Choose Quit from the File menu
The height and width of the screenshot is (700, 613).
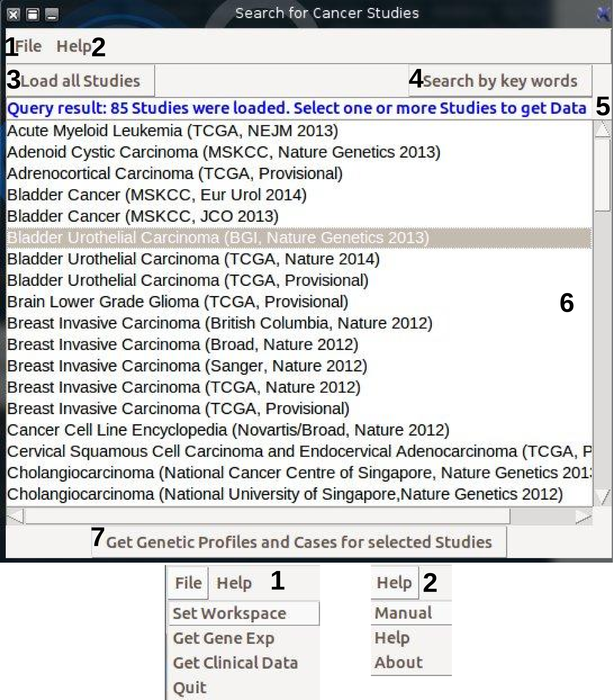pos(190,688)
